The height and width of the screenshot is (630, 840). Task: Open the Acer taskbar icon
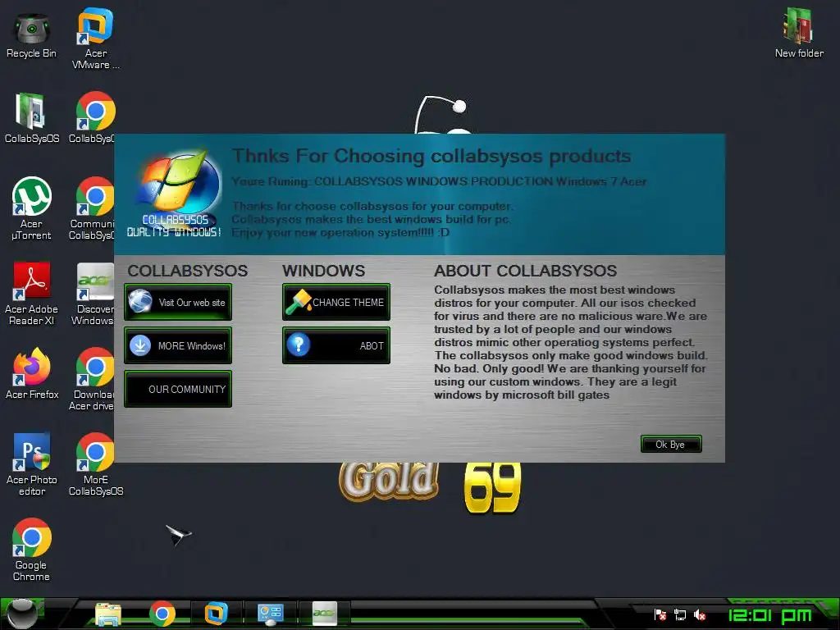[325, 614]
